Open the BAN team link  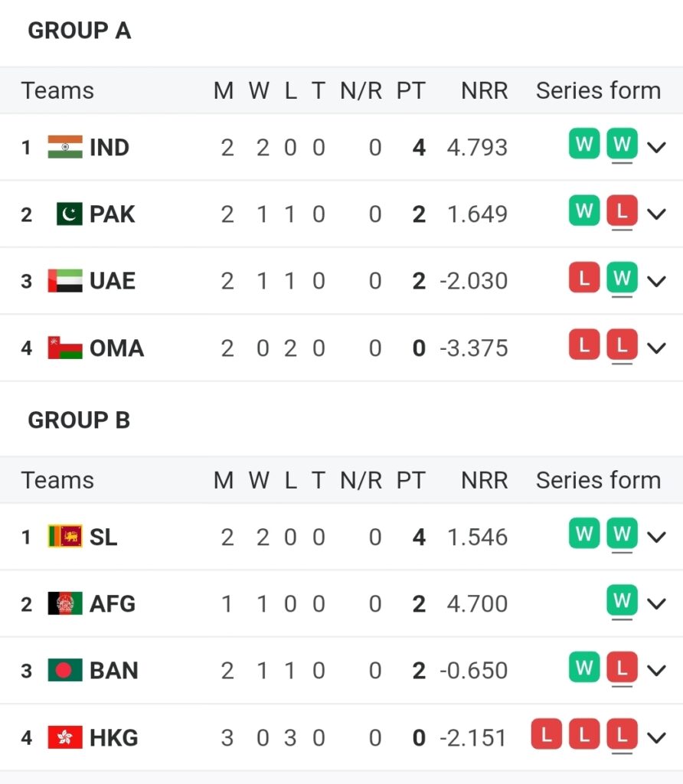(113, 671)
